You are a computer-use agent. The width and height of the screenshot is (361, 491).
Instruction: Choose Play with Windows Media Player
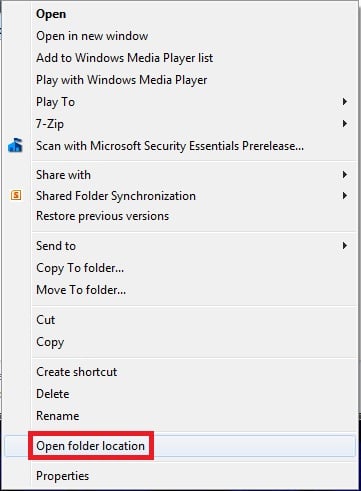(122, 80)
